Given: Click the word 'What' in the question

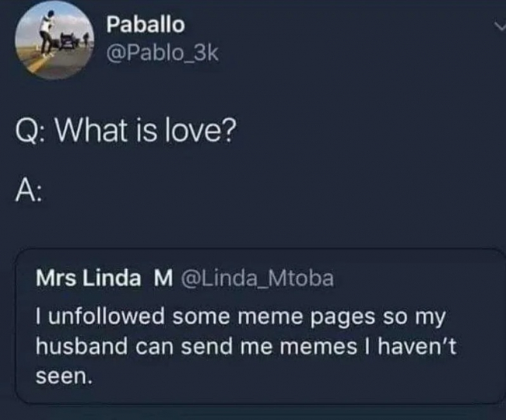Looking at the screenshot, I should tap(91, 130).
